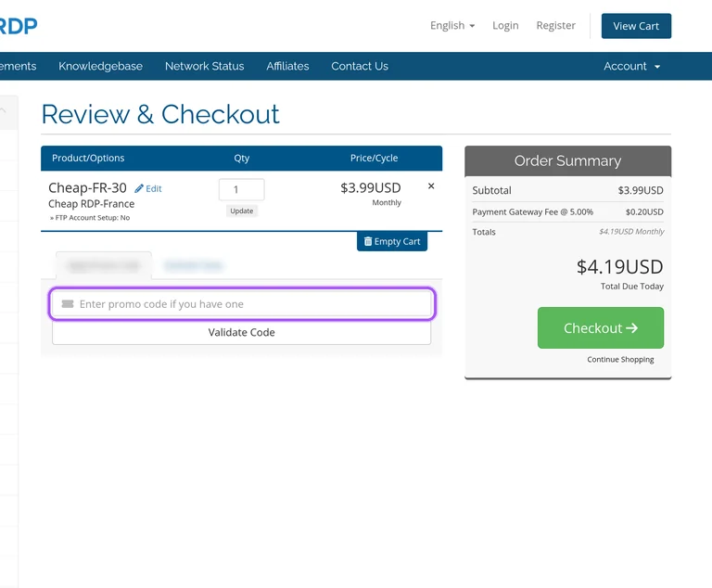712x588 pixels.
Task: Click the Review & Checkout heading
Action: point(160,114)
